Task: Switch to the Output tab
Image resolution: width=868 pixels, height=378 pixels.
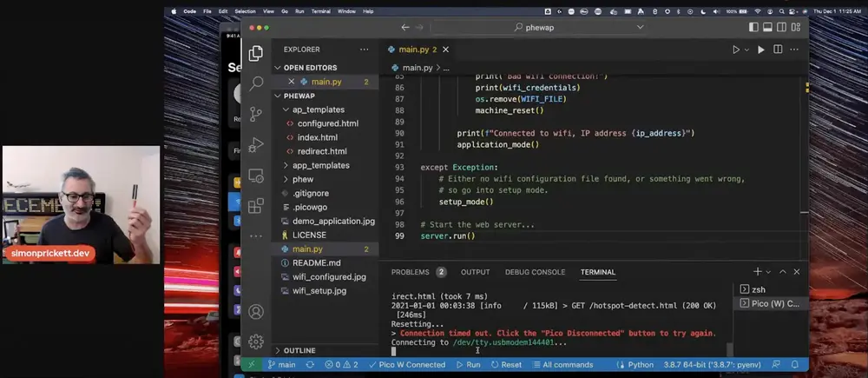Action: point(475,272)
